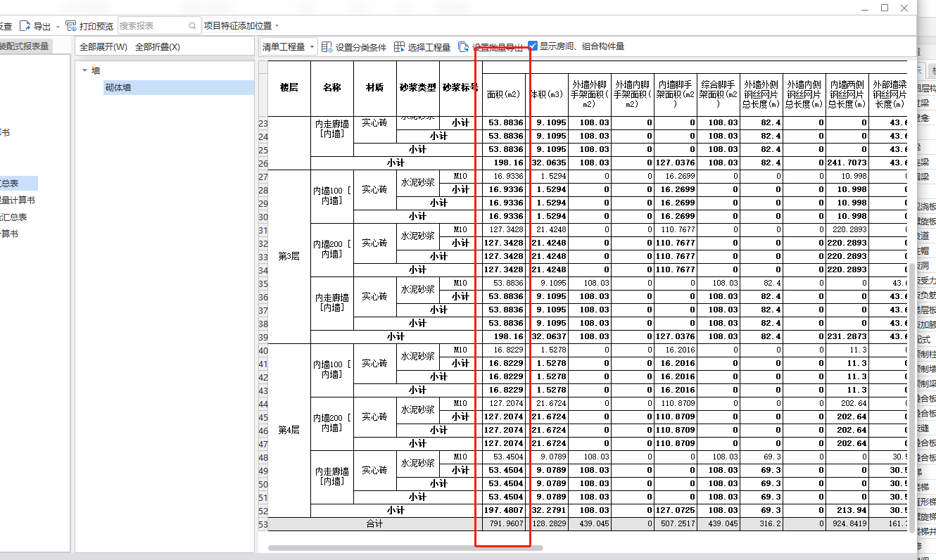This screenshot has width=936, height=560.
Task: Click 全部展开(W) button
Action: click(x=103, y=47)
